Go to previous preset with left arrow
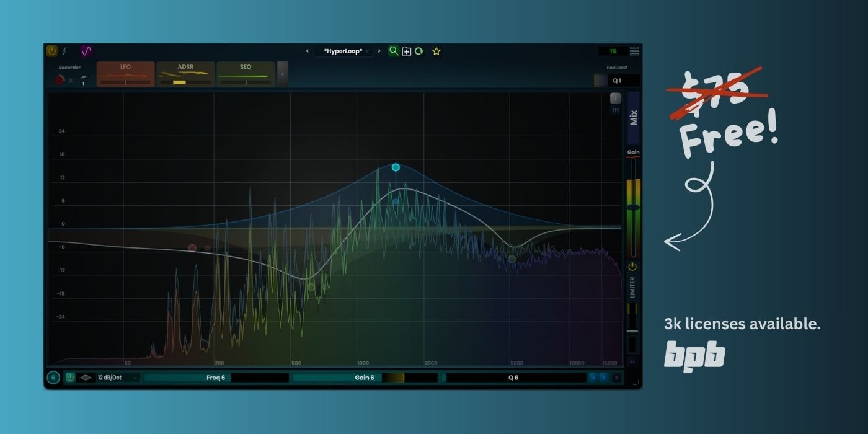The image size is (868, 434). pos(307,51)
